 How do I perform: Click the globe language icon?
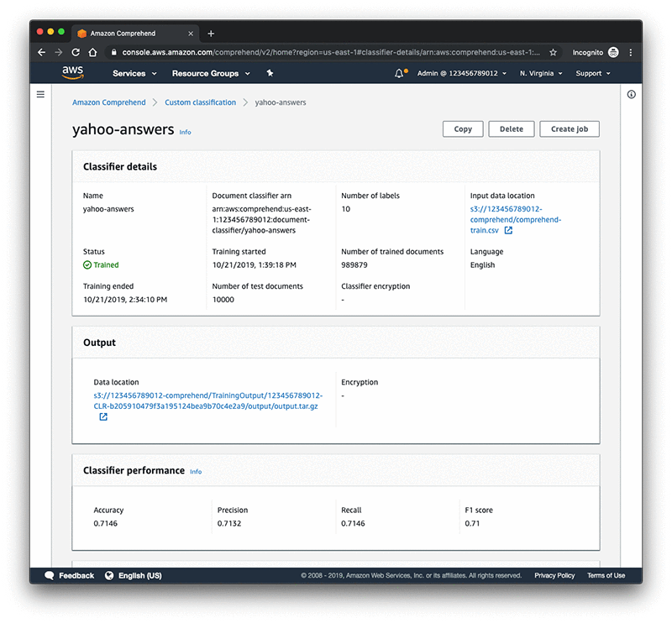coord(109,575)
